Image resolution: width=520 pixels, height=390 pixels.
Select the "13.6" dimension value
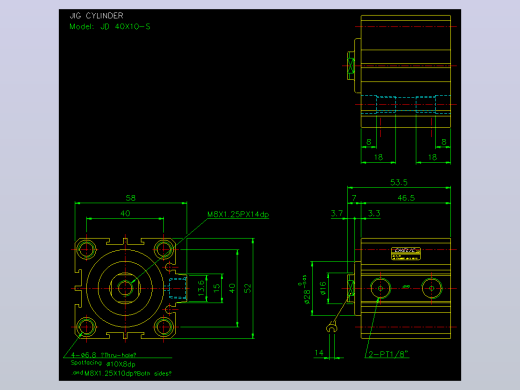coord(201,288)
